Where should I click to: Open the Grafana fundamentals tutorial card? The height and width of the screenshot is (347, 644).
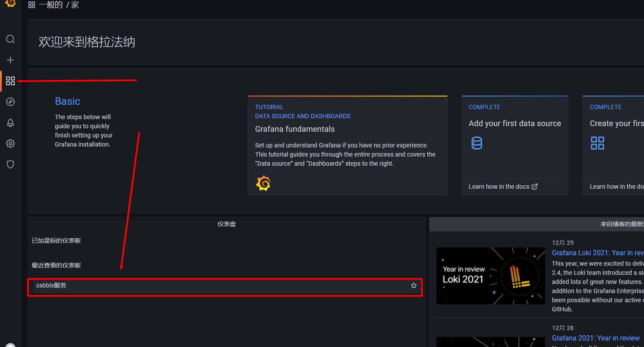pos(348,145)
